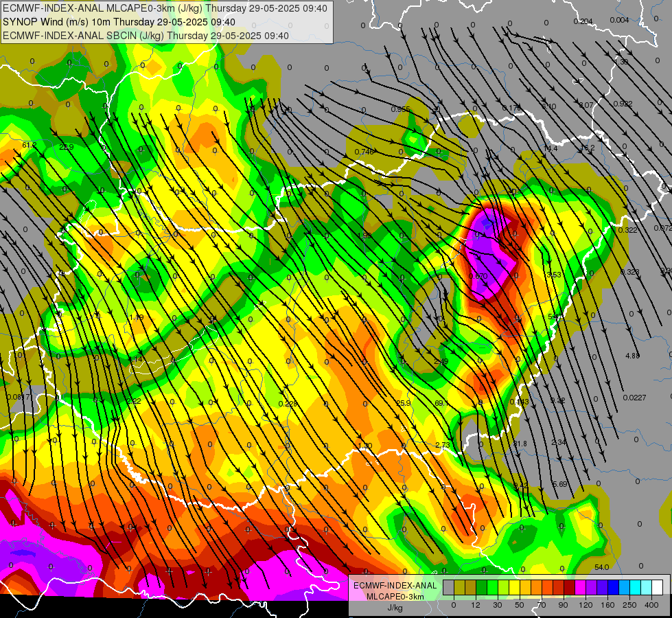
Task: Select the pure blue legend swatch
Action: click(x=613, y=588)
